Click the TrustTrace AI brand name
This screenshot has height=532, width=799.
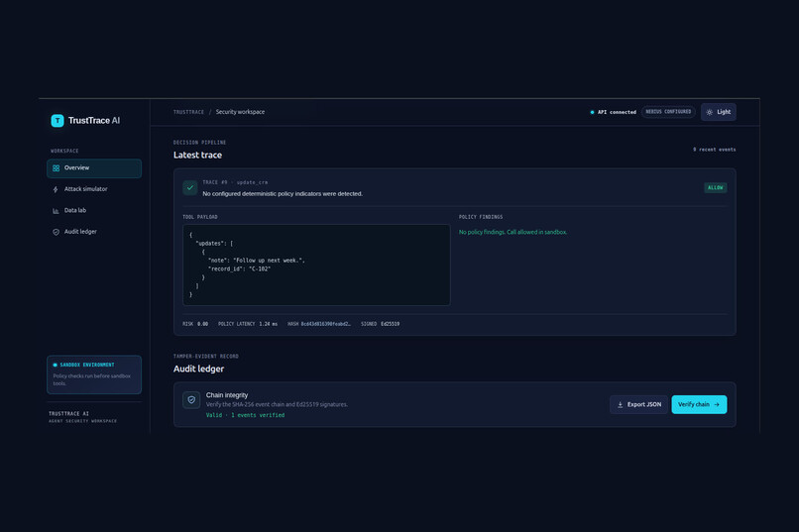[94, 121]
